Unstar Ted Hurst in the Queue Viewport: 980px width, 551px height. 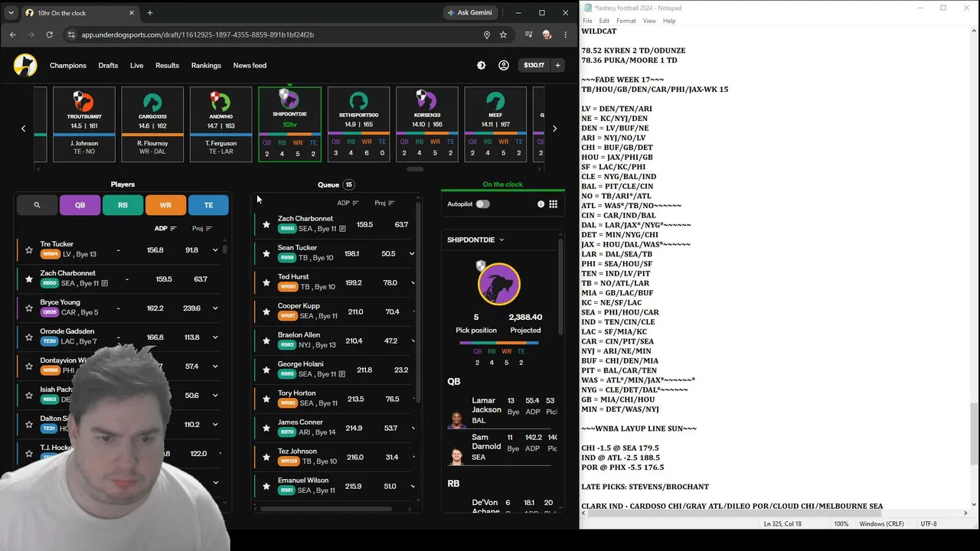click(x=266, y=282)
